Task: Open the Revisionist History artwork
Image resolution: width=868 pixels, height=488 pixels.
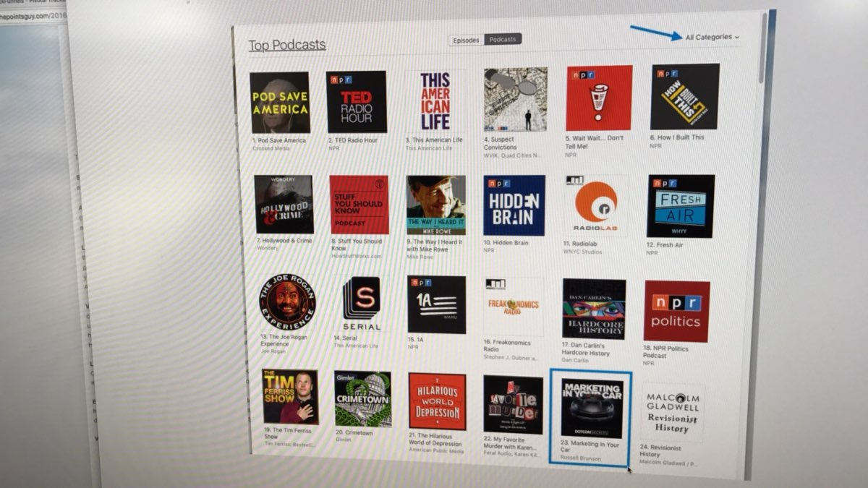Action: coord(672,412)
